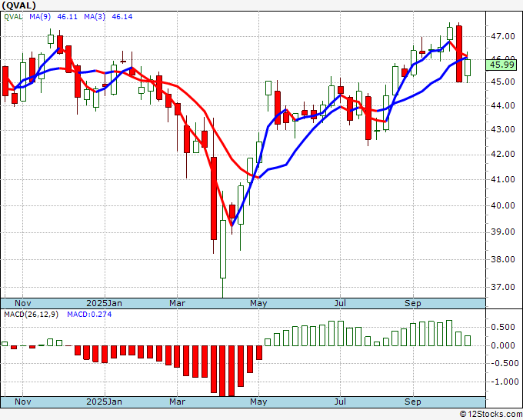Select the green QVAL legend label

click(x=13, y=17)
